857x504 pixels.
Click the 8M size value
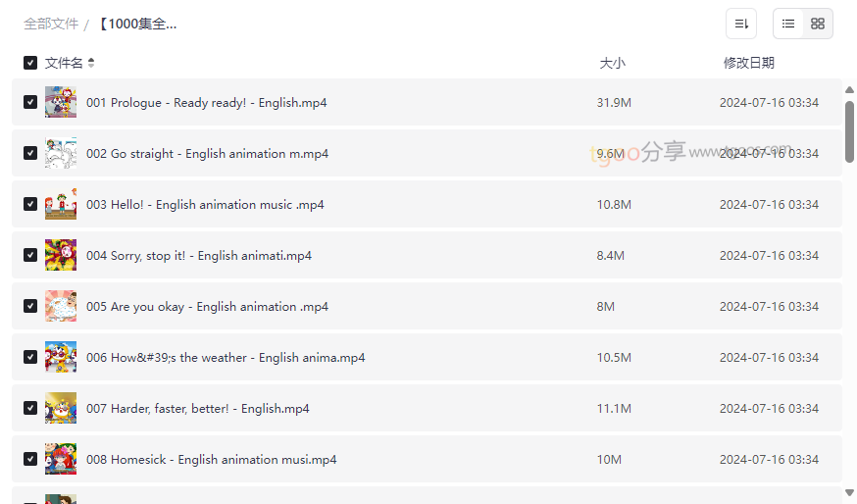(x=606, y=307)
